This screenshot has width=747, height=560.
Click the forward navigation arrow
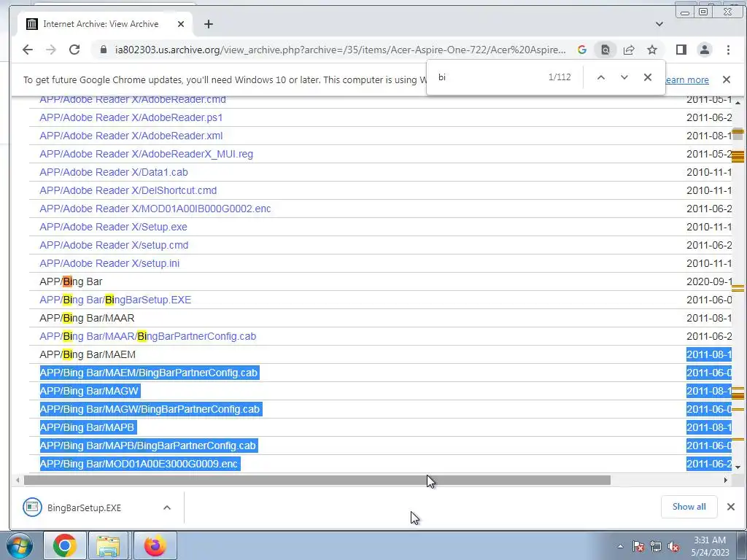pos(51,50)
